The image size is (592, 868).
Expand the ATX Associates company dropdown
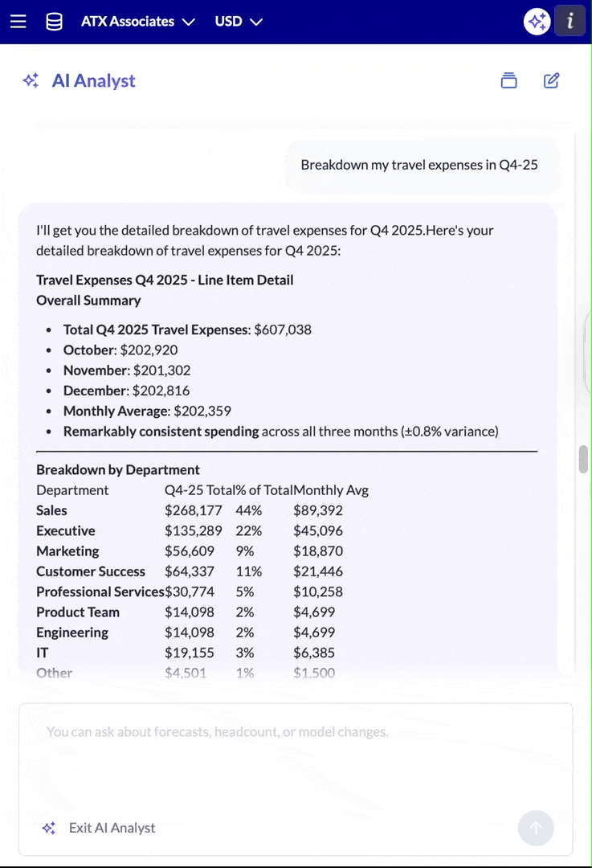[137, 22]
